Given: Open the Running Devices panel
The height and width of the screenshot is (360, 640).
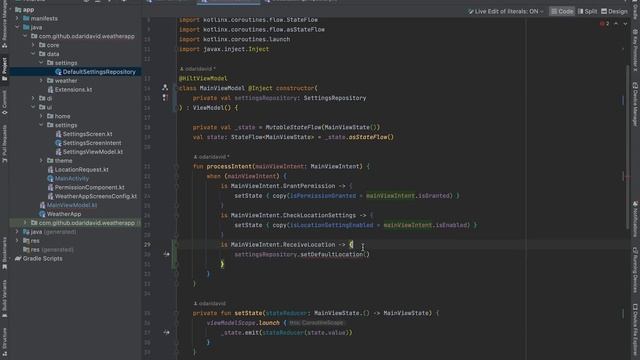Looking at the screenshot, I should tap(635, 270).
